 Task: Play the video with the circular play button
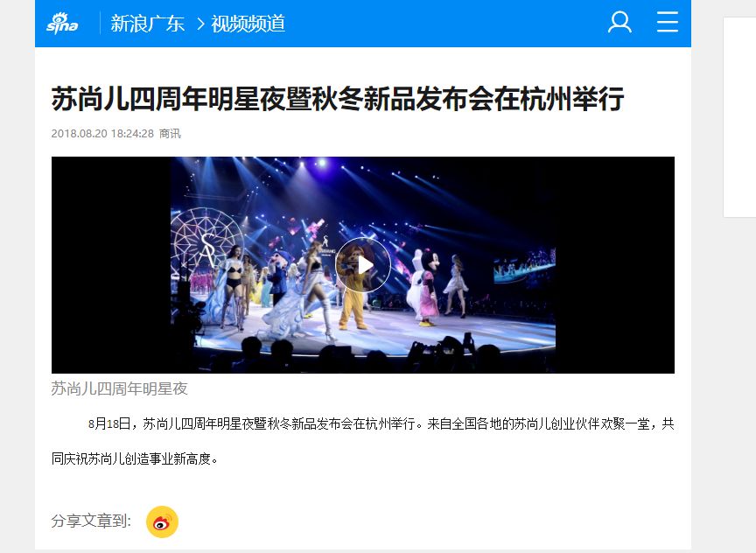362,265
